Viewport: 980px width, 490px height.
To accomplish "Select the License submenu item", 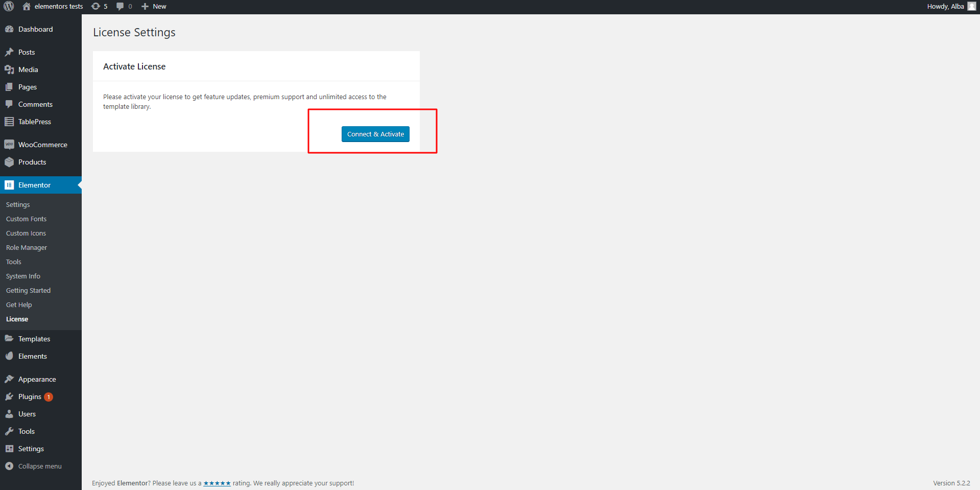I will (x=17, y=319).
